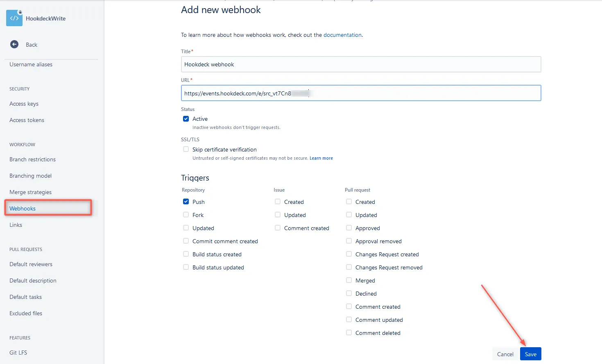Screen dimensions: 602x364
Task: Check Pull request Approved trigger
Action: [349, 228]
